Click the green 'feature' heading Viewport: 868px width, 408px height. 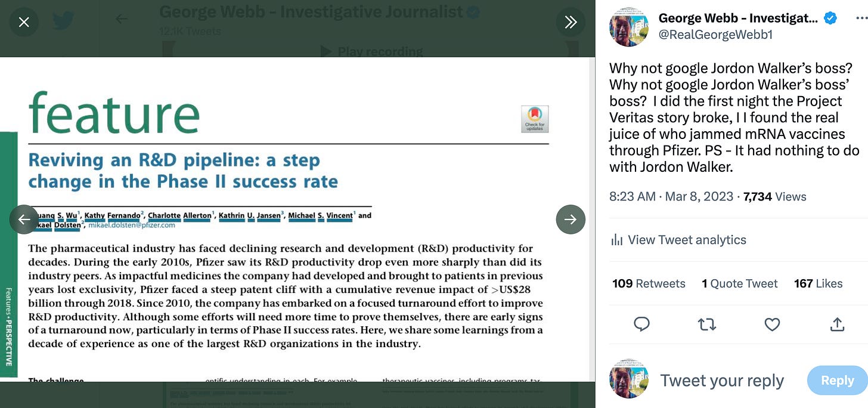pos(114,113)
